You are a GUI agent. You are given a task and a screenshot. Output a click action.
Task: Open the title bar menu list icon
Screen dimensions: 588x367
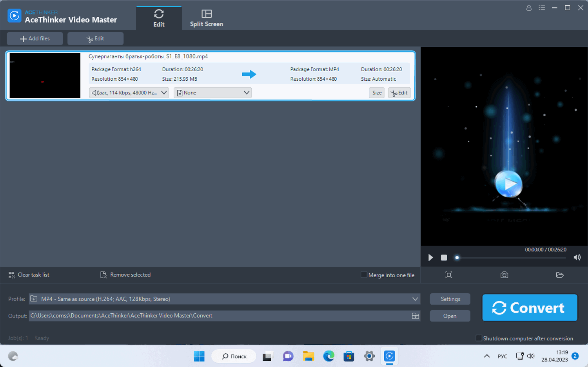542,8
